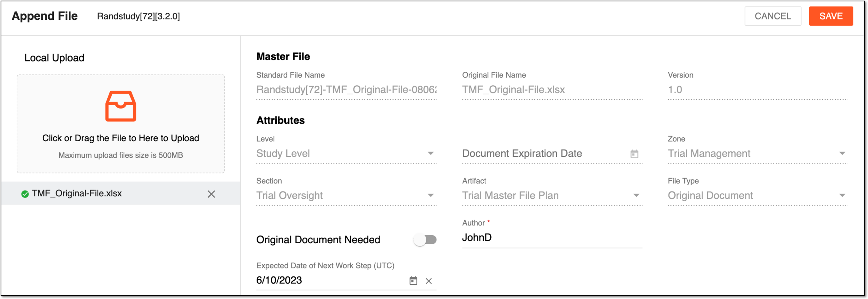Click the Master File heading

pos(283,57)
